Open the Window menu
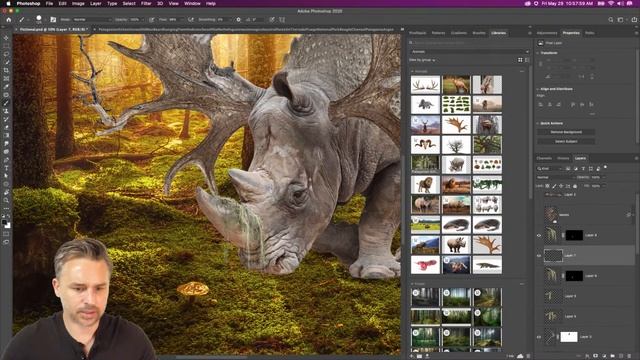This screenshot has height=360, width=640. (x=192, y=3)
